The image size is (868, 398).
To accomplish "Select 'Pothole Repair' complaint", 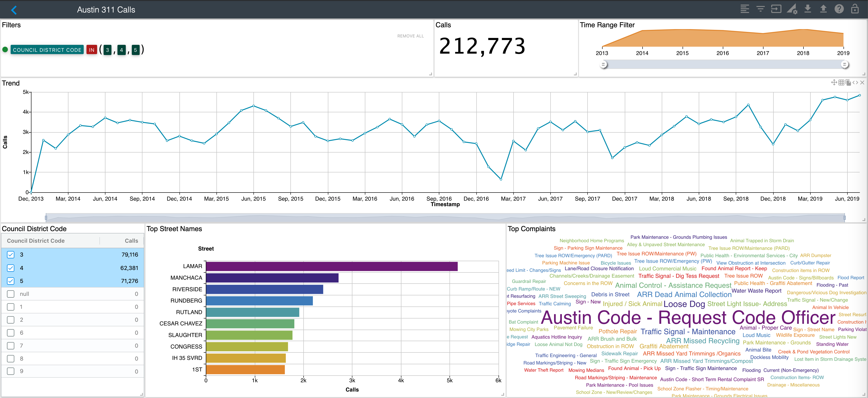I will click(618, 331).
